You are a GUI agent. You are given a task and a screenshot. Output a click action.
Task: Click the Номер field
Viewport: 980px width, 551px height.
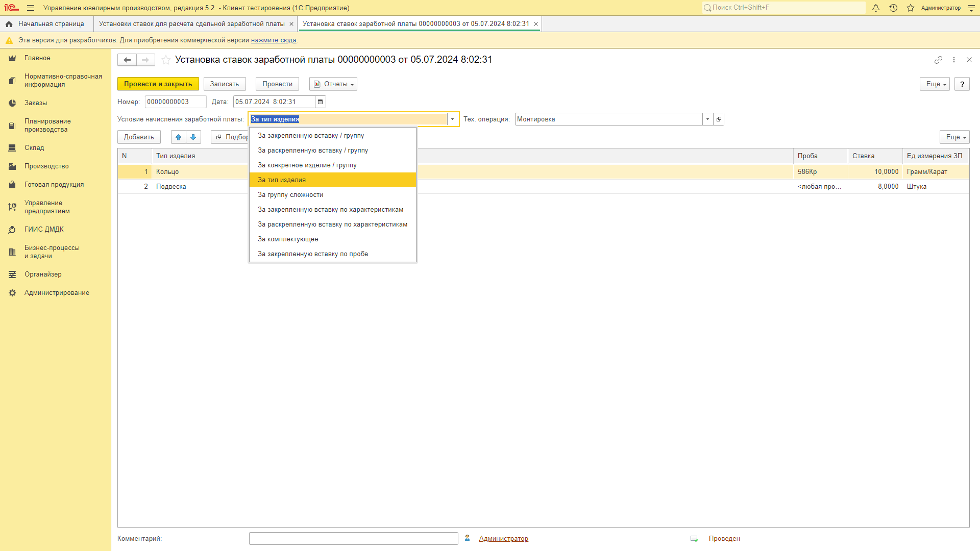point(176,102)
